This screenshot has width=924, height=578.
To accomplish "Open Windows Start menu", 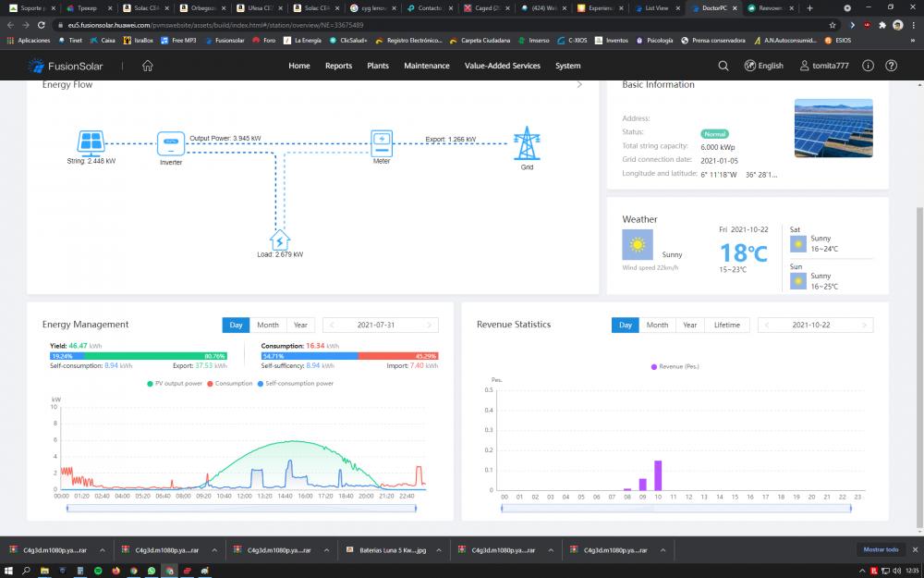I will click(x=8, y=571).
